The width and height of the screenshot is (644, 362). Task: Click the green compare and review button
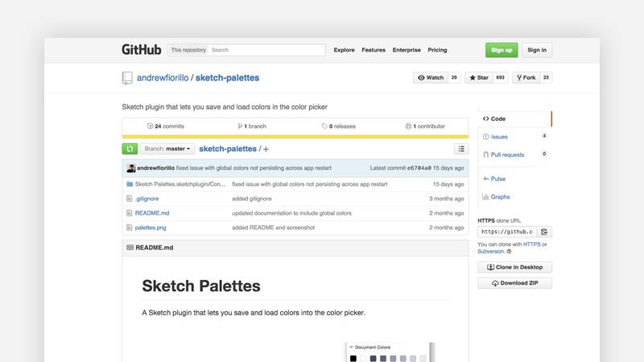130,149
